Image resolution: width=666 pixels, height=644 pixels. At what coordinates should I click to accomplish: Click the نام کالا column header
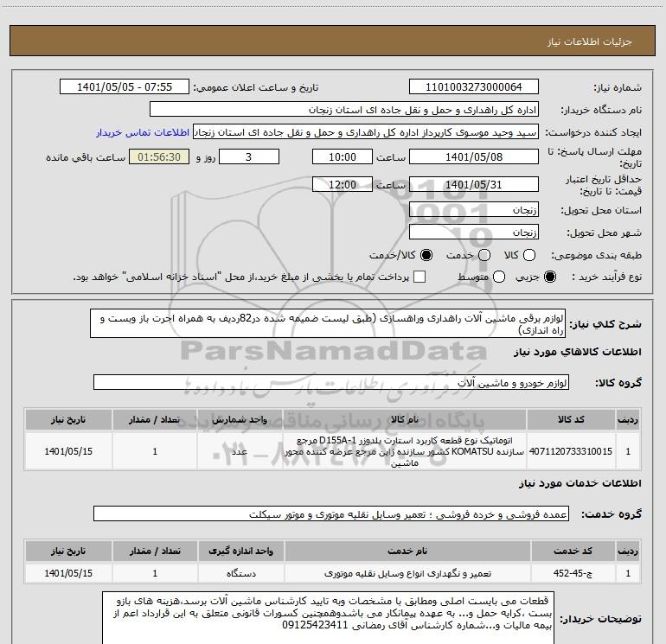pyautogui.click(x=405, y=419)
